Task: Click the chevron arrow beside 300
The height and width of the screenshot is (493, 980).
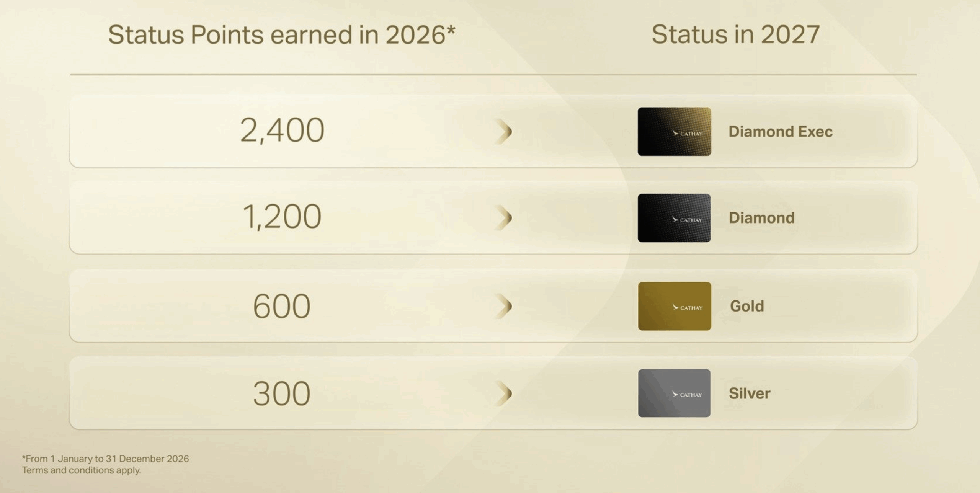Action: (504, 393)
